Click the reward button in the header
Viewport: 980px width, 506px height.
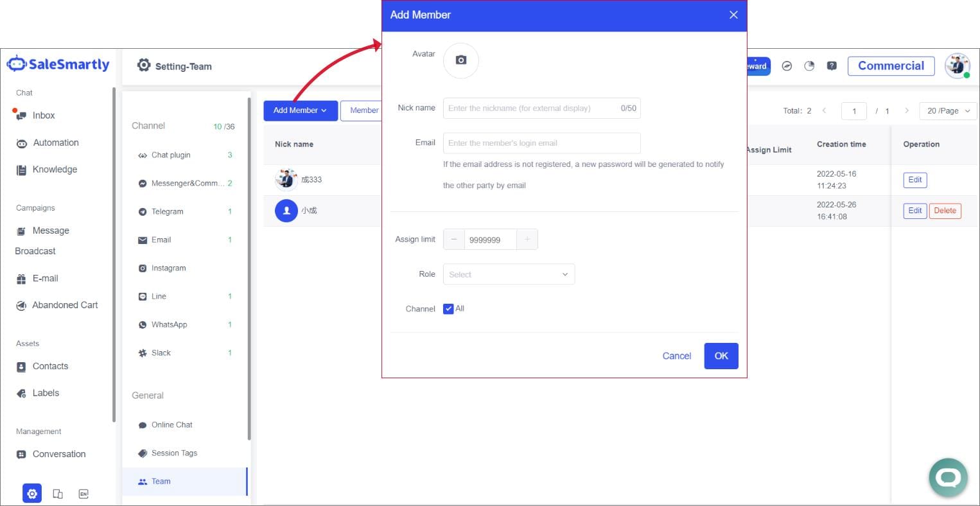pos(758,65)
